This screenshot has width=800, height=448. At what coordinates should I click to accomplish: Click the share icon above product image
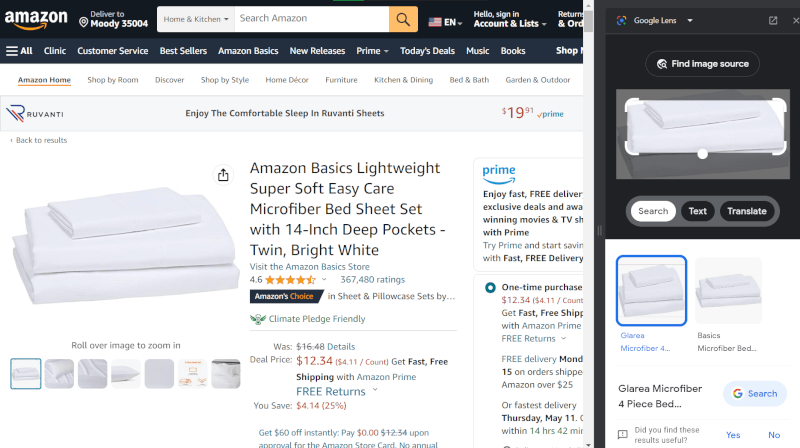coord(223,175)
